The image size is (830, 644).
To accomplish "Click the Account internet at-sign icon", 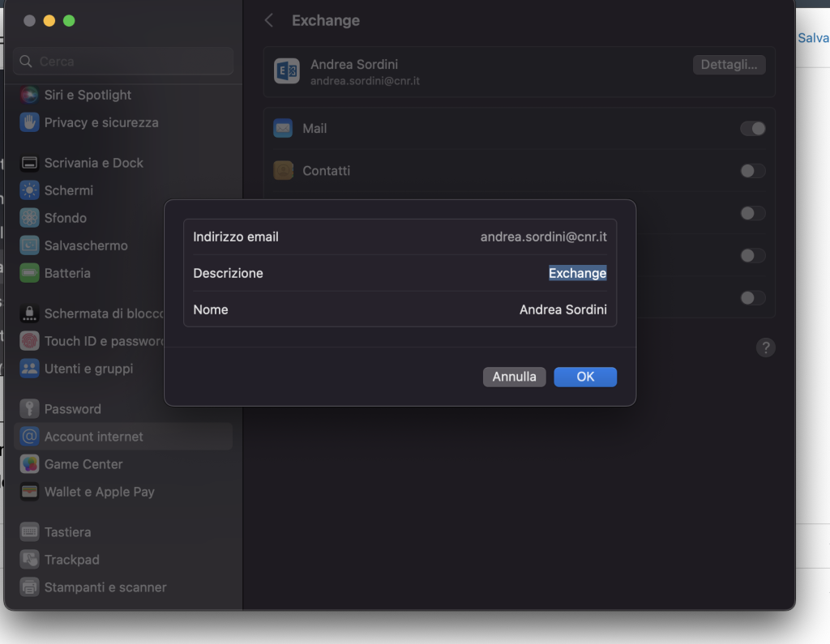I will tap(30, 437).
